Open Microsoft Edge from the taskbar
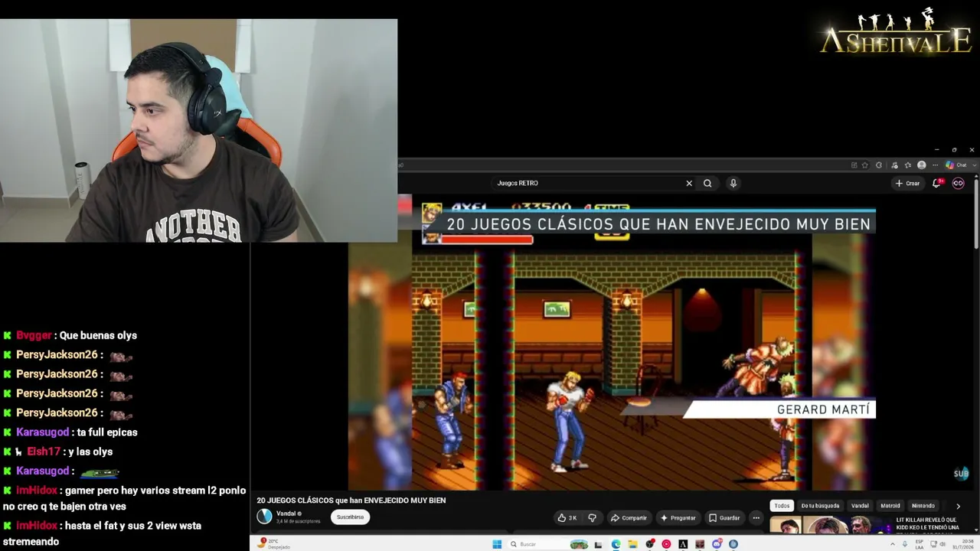Screen dimensions: 980x551 pos(616,544)
